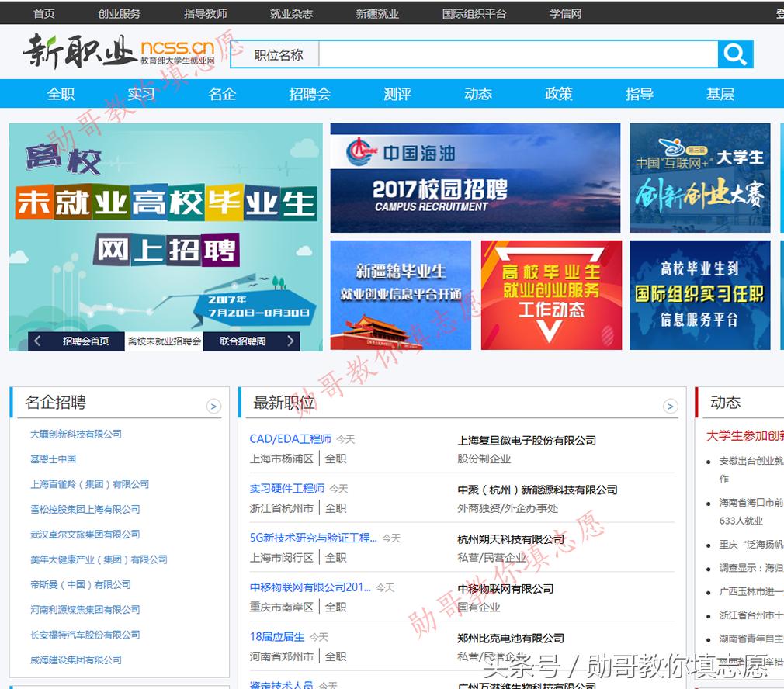This screenshot has width=784, height=689.
Task: Open the 学信网 top menu link
Action: point(564,13)
